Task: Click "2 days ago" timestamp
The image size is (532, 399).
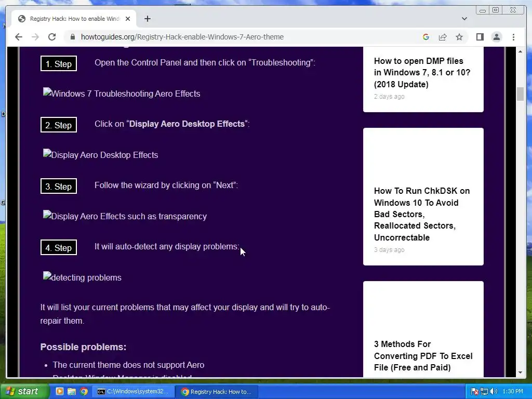Action: (389, 96)
